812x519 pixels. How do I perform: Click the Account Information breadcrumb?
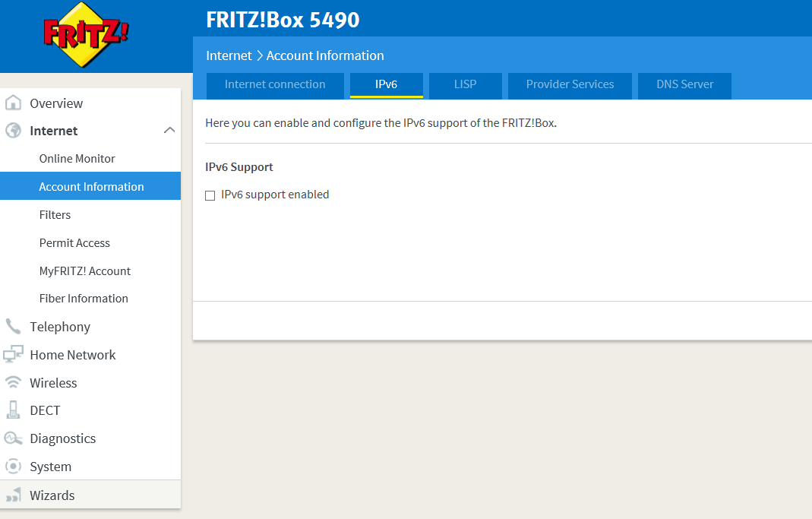[325, 55]
